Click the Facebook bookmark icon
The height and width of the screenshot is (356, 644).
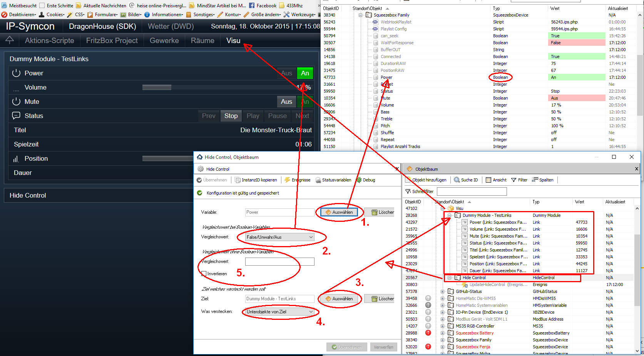[252, 5]
